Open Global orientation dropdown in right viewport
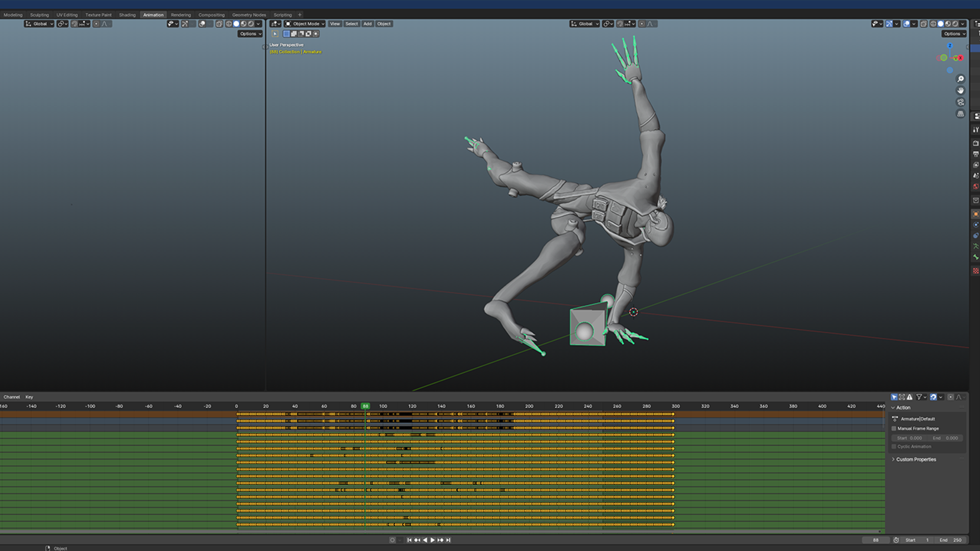 [x=584, y=23]
